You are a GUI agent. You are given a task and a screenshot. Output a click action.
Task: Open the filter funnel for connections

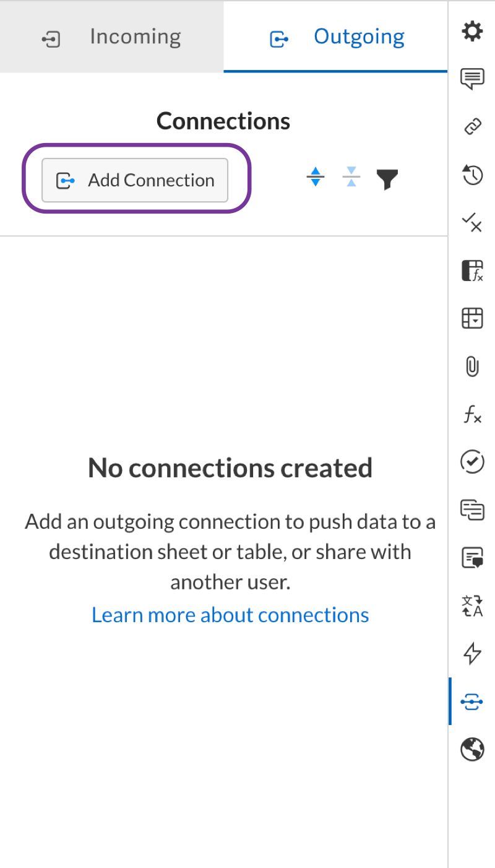387,180
